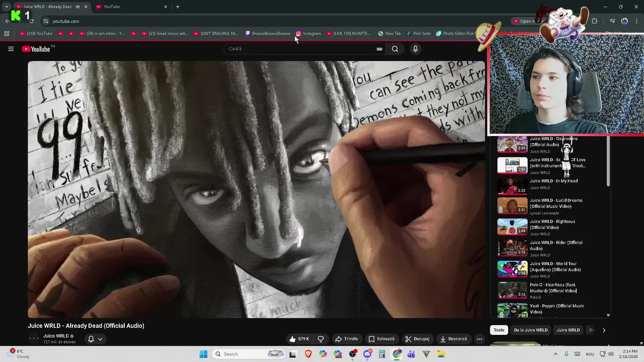644x362 pixels.
Task: Open the Juice WRLD channel name link
Action: (56, 336)
